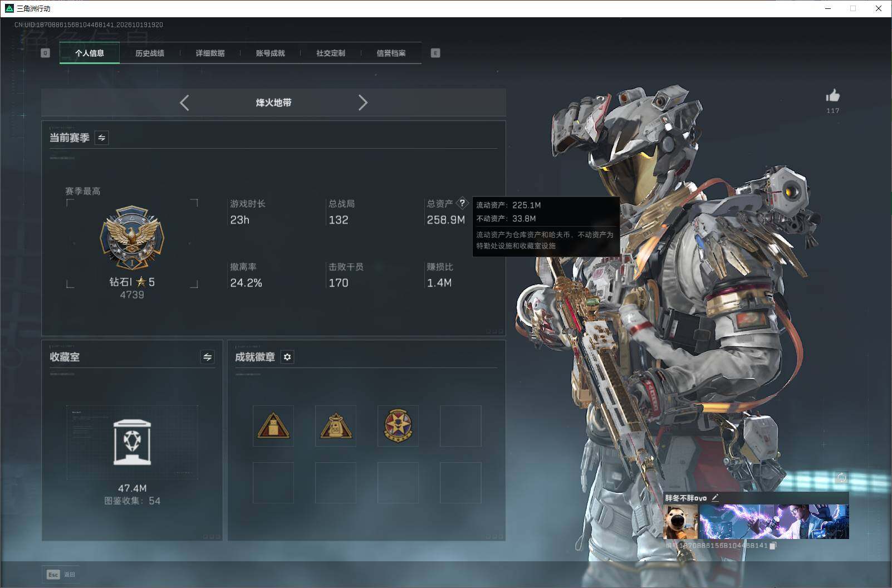Select the 账号成就 tab
The height and width of the screenshot is (588, 892).
point(270,53)
